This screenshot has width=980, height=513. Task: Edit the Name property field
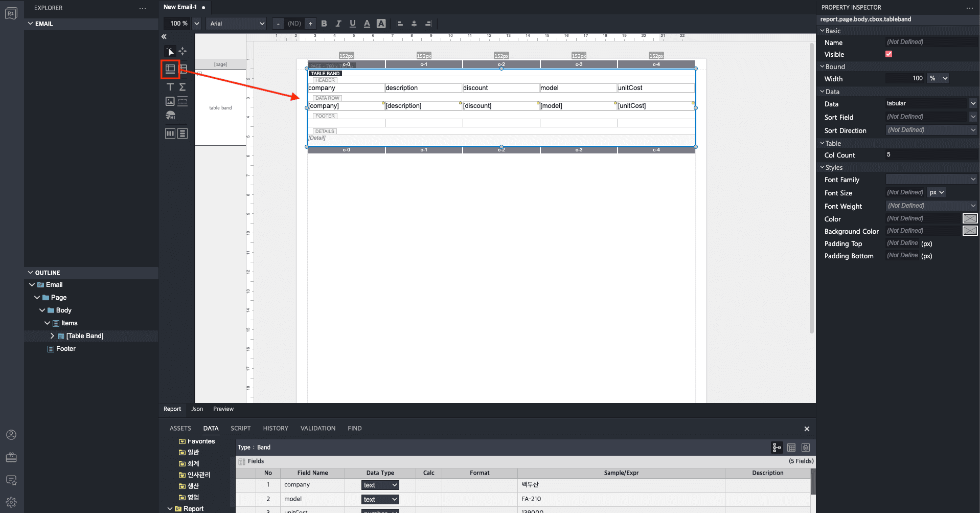931,42
